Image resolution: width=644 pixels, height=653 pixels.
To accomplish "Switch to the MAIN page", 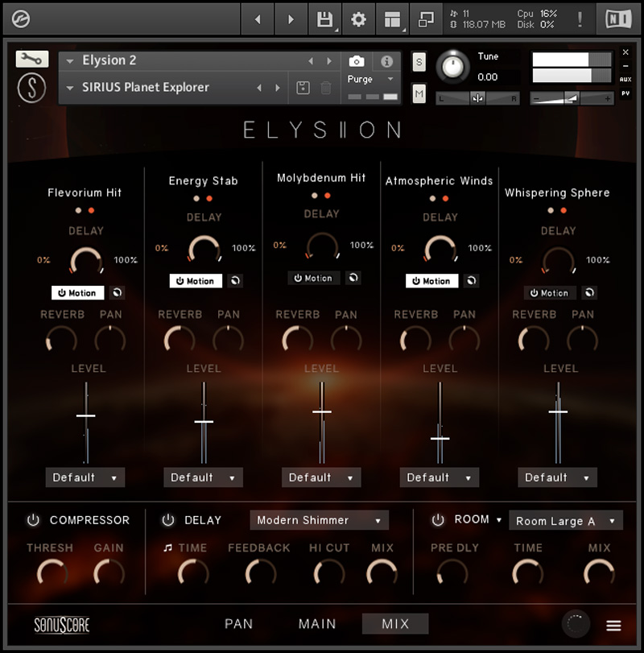I will coord(317,623).
